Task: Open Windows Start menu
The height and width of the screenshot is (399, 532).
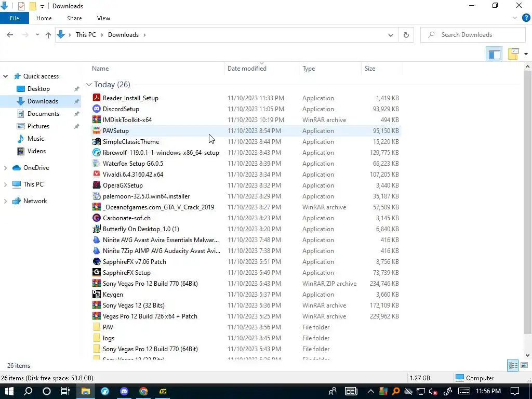Action: pyautogui.click(x=9, y=391)
